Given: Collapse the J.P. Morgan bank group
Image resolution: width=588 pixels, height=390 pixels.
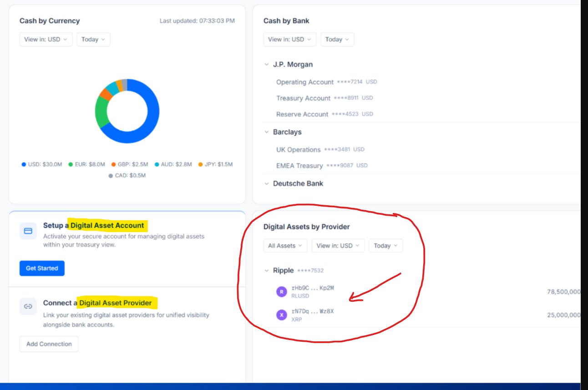Looking at the screenshot, I should pos(267,65).
